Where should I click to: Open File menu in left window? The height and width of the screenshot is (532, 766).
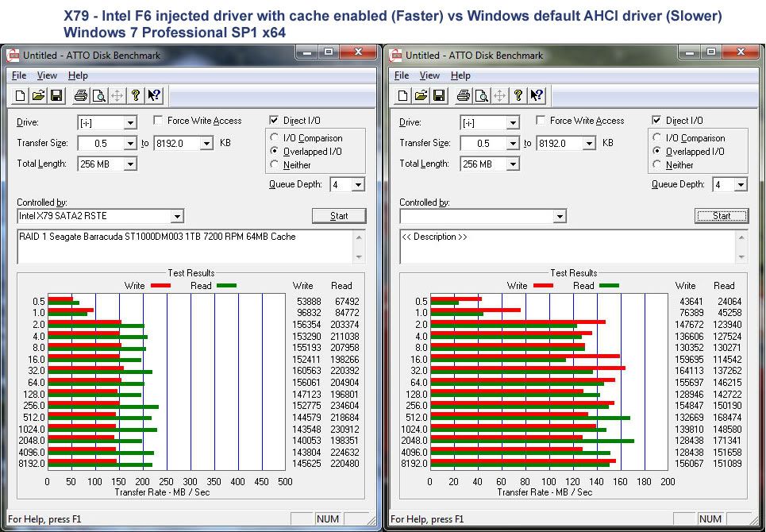pos(19,75)
